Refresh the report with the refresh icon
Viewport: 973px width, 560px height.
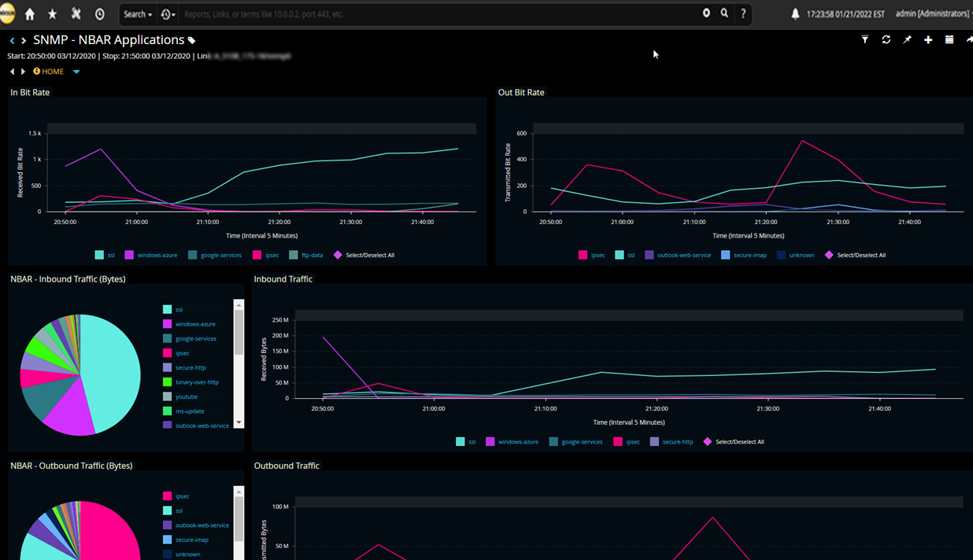886,40
